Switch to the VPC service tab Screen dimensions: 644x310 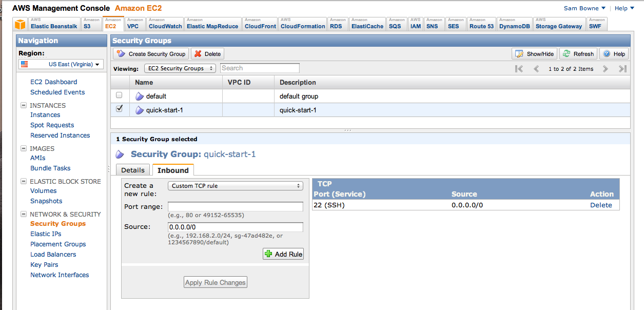tap(135, 24)
